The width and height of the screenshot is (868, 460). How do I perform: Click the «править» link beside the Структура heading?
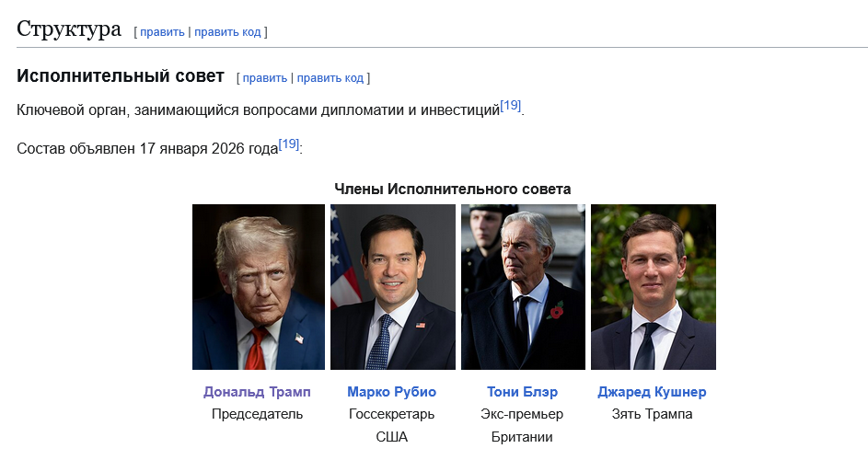(162, 31)
